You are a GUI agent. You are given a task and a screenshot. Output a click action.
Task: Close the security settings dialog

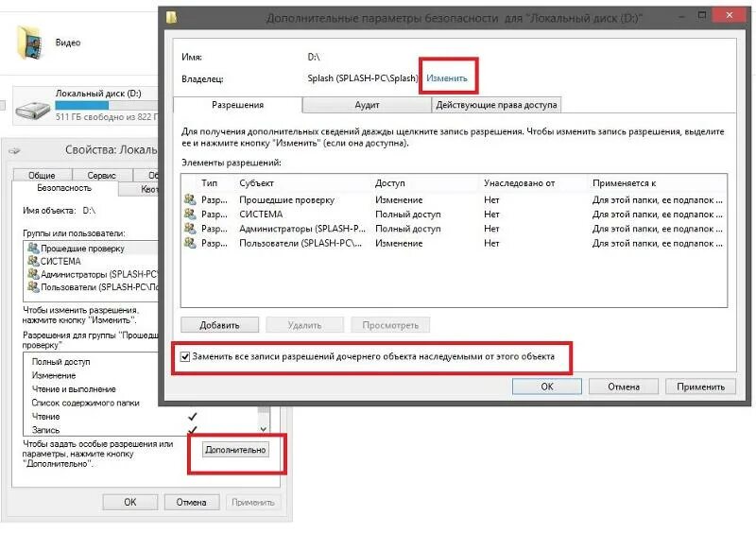coord(729,15)
